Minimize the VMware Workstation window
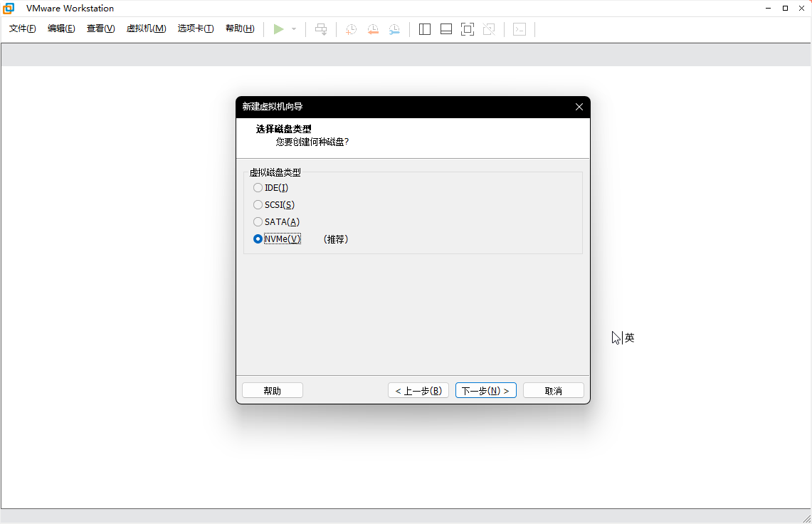 click(x=769, y=9)
